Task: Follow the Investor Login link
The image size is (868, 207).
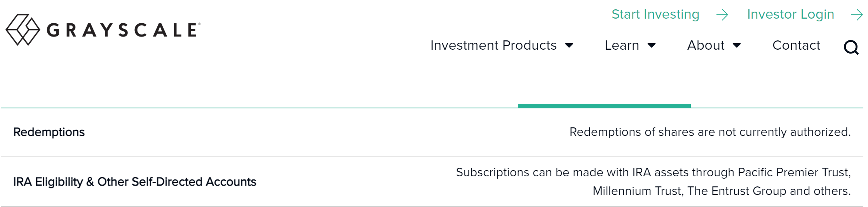Action: pyautogui.click(x=791, y=14)
